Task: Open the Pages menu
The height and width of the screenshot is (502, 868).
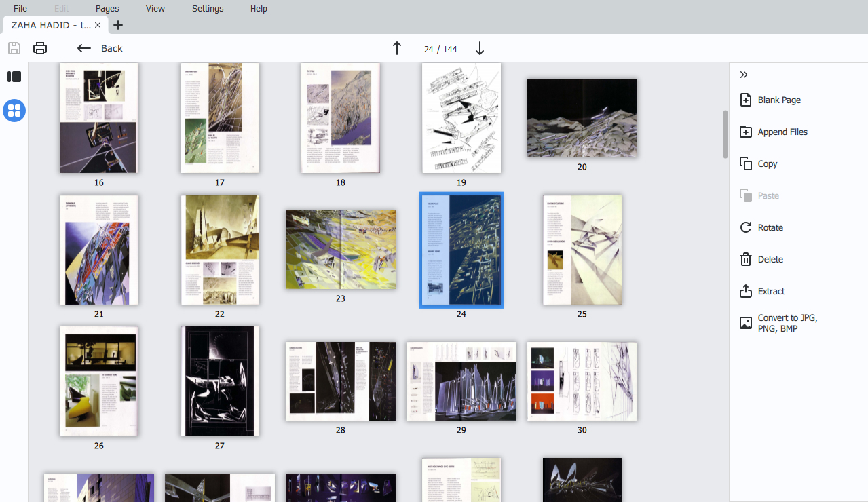Action: click(107, 9)
